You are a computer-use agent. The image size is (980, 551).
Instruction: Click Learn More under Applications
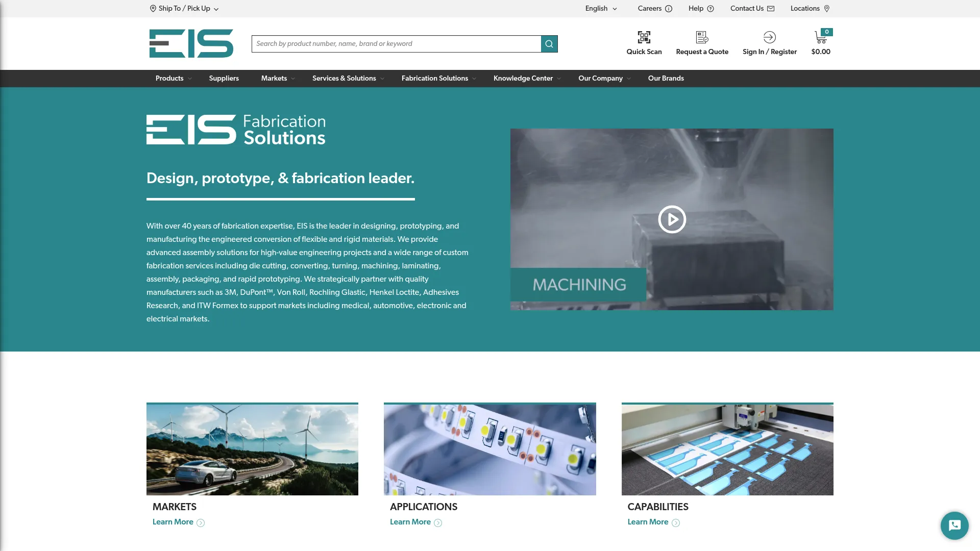coord(410,522)
